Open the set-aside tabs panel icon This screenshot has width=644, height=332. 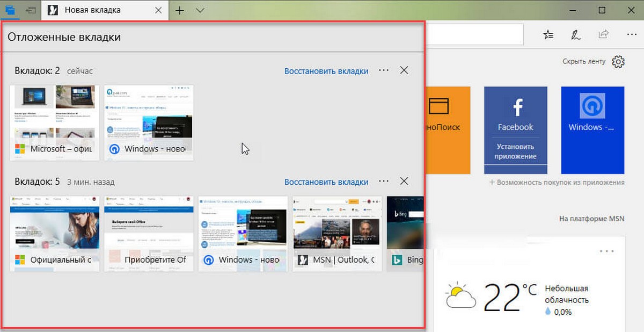[10, 10]
